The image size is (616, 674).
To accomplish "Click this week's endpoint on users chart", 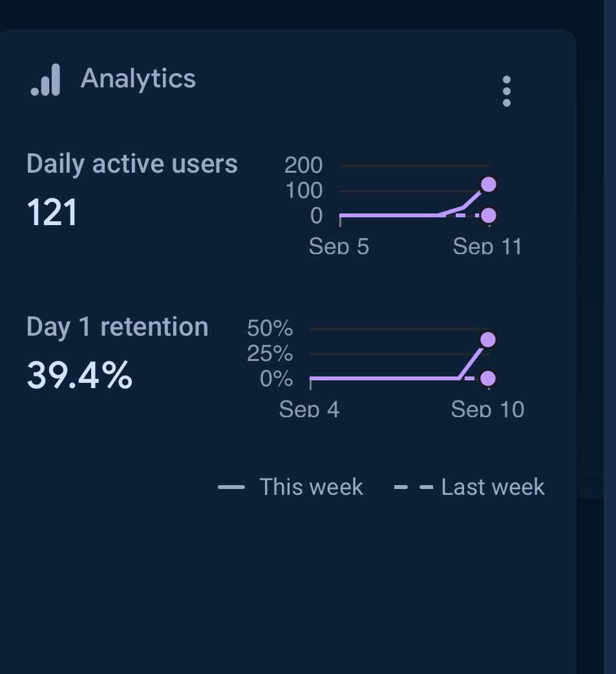I will pos(489,184).
